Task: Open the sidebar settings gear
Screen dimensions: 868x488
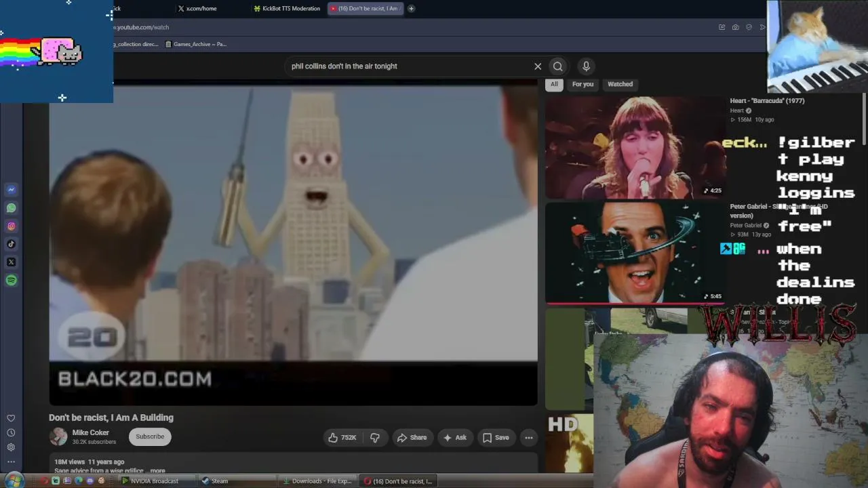Action: 11,447
